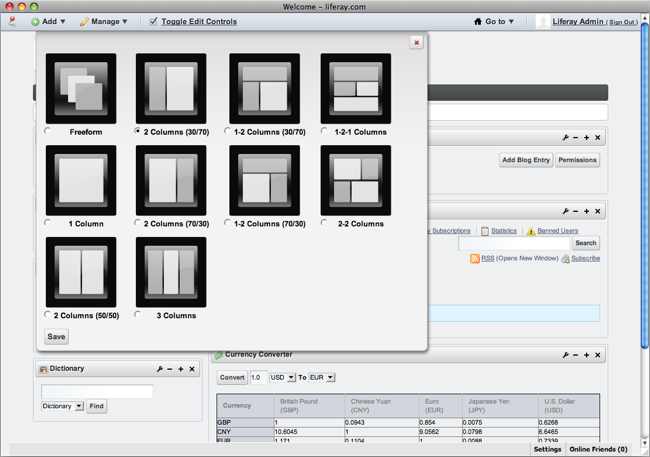Maximize the Currency Converter portlet
Viewport: 650px width, 457px height.
tap(587, 355)
